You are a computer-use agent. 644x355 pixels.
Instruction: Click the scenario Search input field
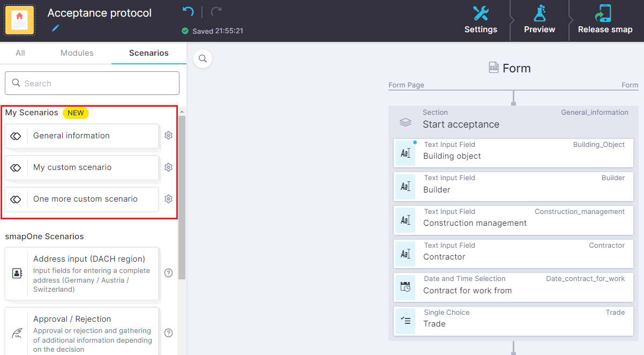click(92, 83)
